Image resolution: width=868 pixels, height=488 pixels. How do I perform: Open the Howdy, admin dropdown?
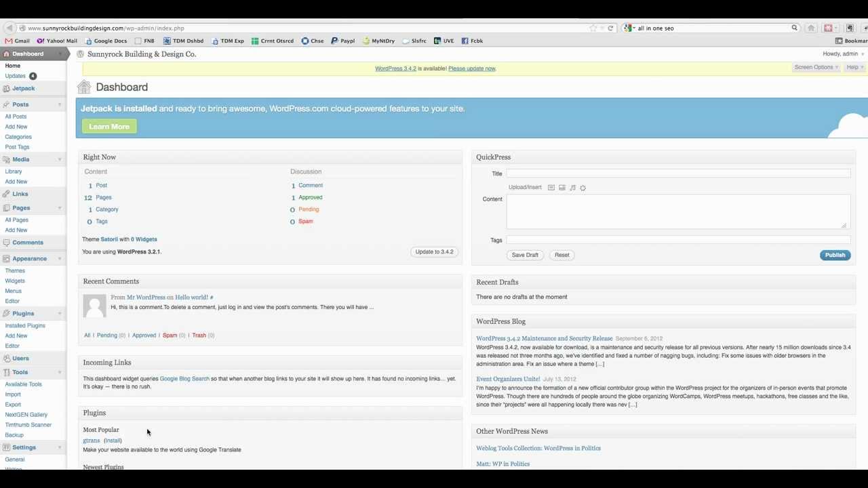pos(844,54)
